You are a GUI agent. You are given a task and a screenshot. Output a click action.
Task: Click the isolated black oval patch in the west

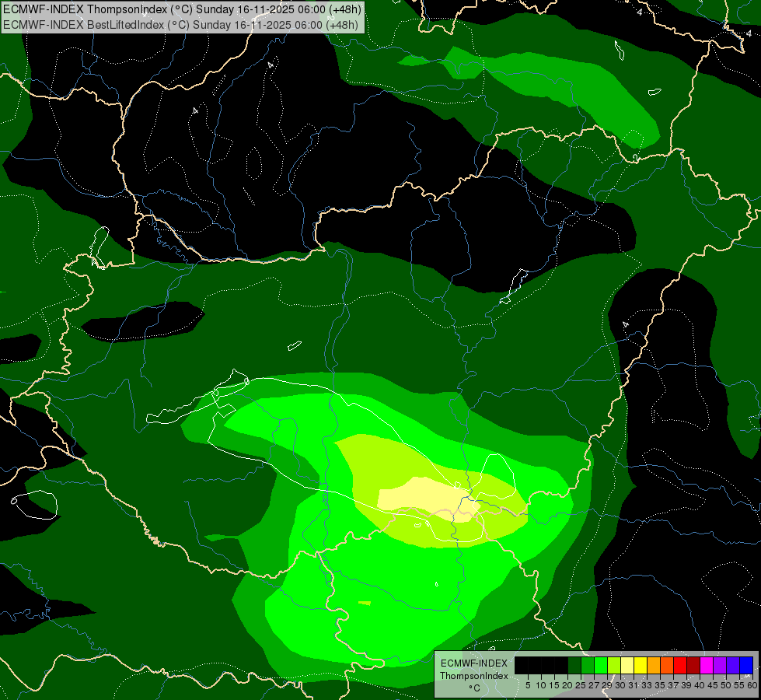pyautogui.click(x=142, y=321)
